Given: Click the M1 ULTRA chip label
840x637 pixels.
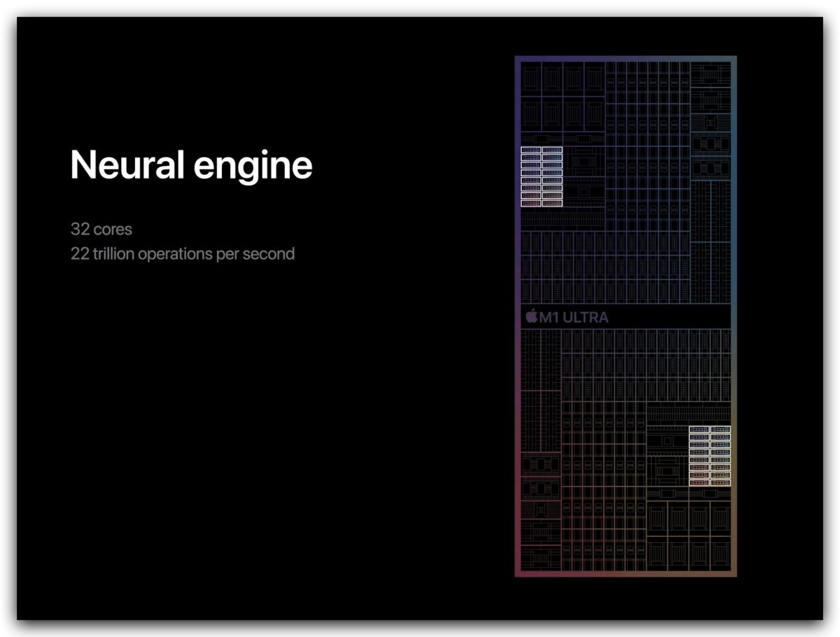Looking at the screenshot, I should (567, 317).
